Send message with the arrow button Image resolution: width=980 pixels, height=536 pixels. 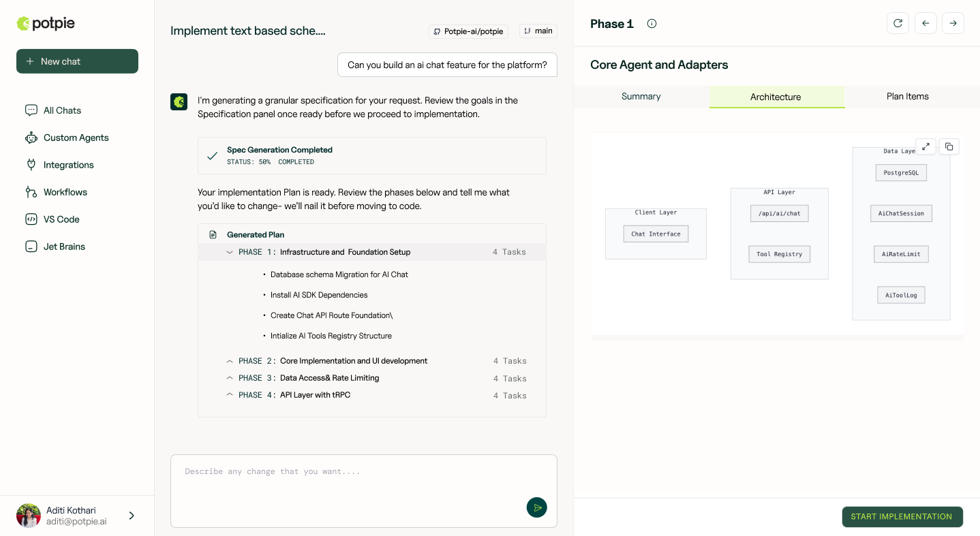[537, 507]
